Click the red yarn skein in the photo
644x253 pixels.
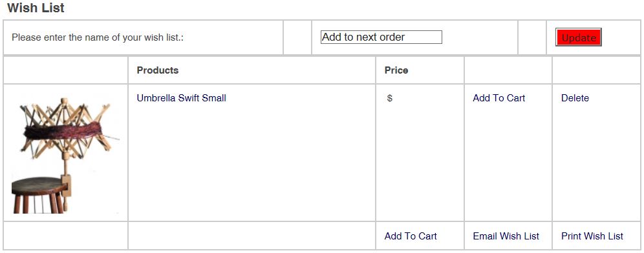(x=63, y=131)
